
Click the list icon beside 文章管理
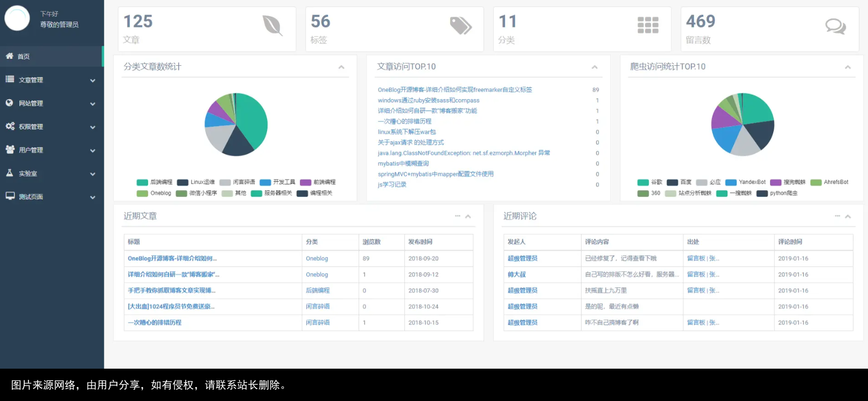[10, 79]
